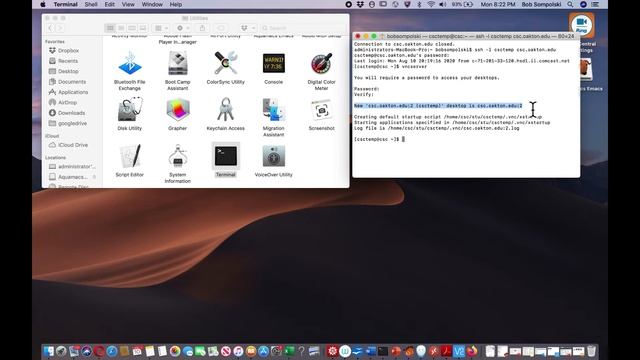
Task: Go back in Finder toolbar
Action: pos(50,28)
